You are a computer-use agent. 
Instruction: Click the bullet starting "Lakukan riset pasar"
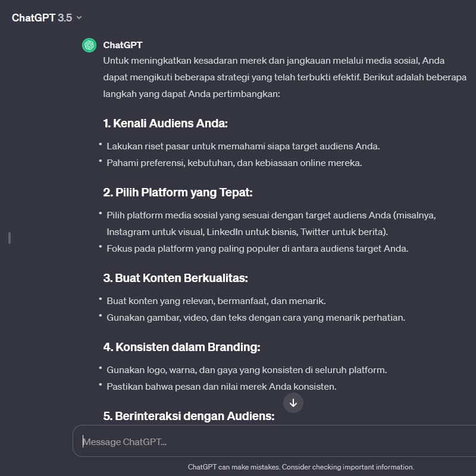pos(243,146)
